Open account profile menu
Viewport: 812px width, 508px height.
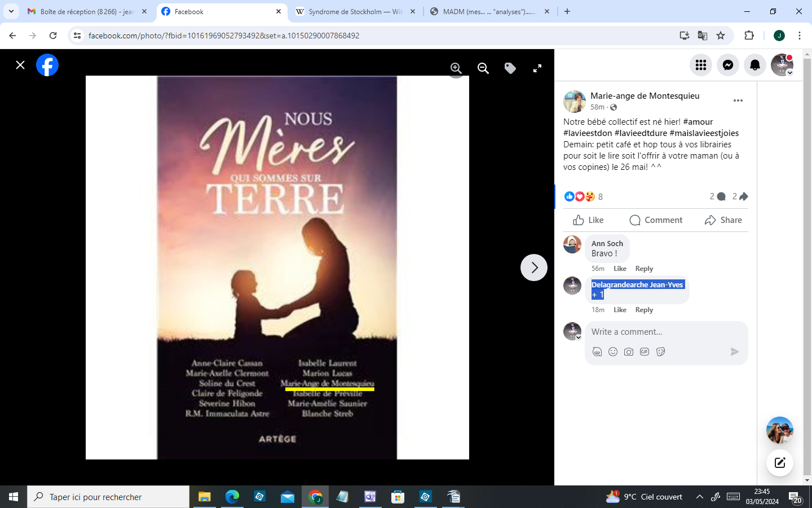pos(782,65)
